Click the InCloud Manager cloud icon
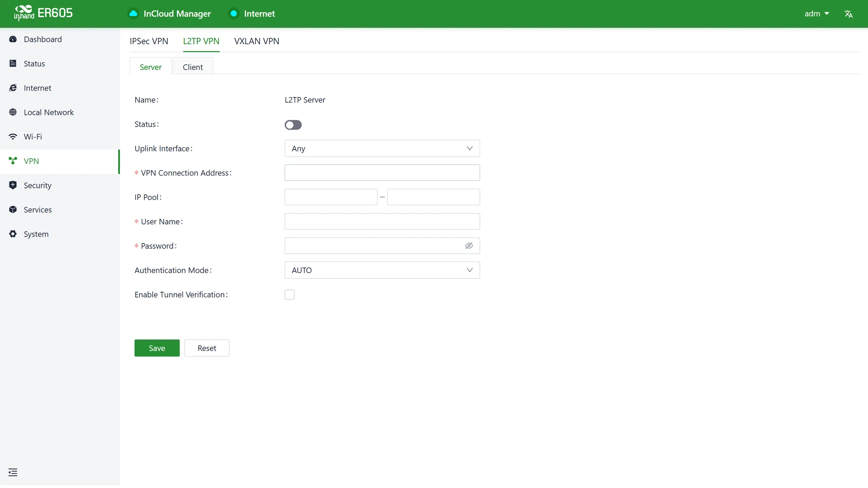Image resolution: width=868 pixels, height=488 pixels. coord(133,14)
